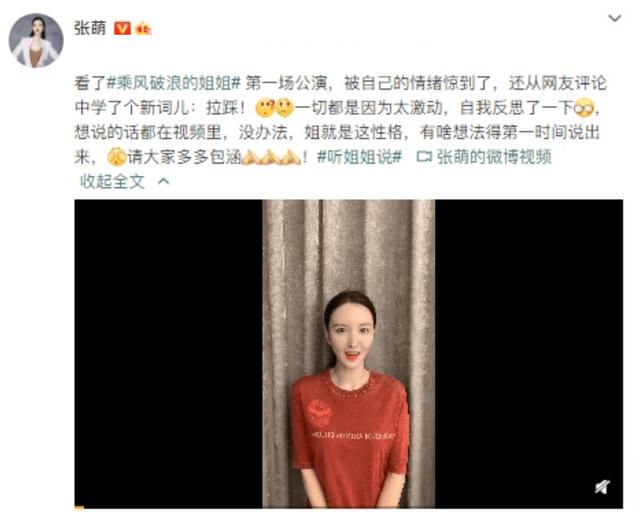This screenshot has height=517, width=640.
Task: Click the peace-sign emoji before 请大家多多包涵
Action: click(x=117, y=157)
